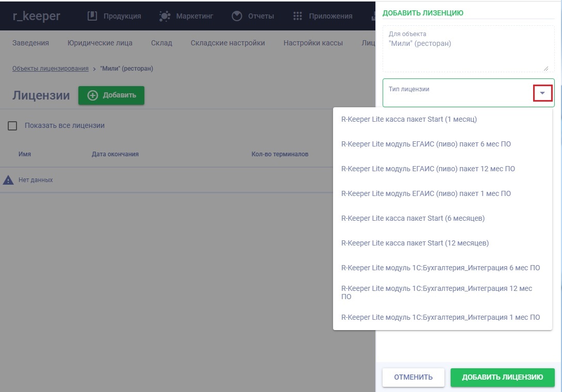This screenshot has height=392, width=562.
Task: Pick 1С:Бухгалтерия_Интеграция 1 мес ПО option
Action: [442, 317]
